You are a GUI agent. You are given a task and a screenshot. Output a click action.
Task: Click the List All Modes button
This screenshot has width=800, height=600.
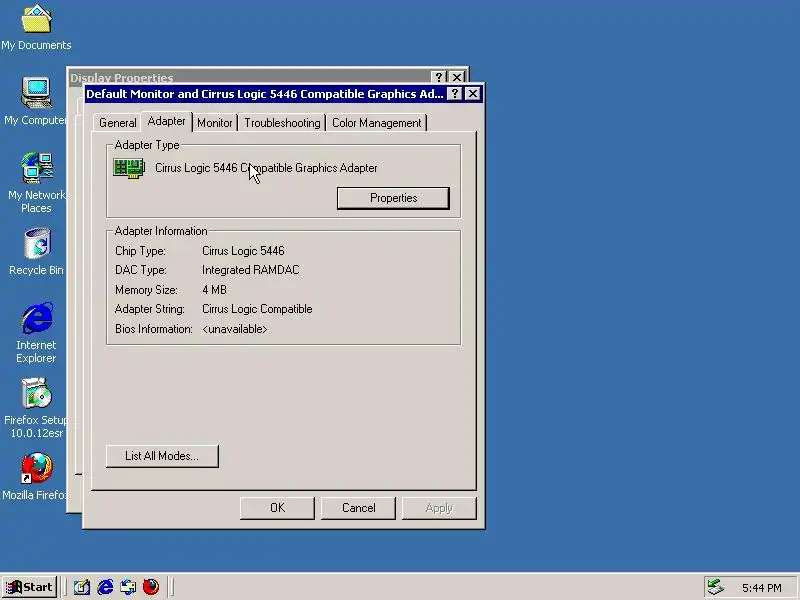coord(162,456)
